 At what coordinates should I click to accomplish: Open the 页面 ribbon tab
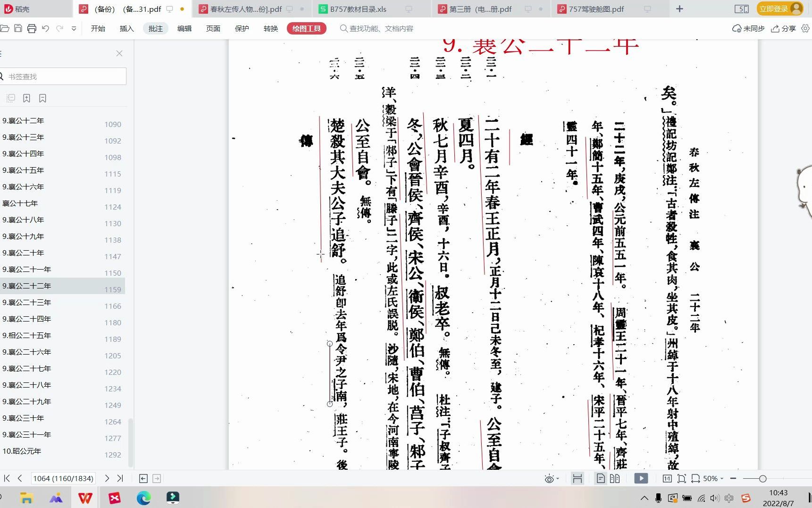pos(213,28)
